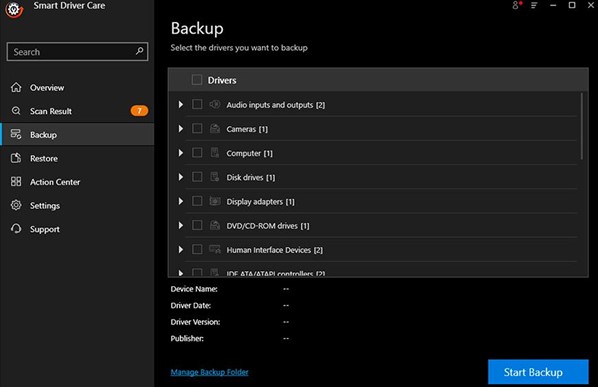Open the hamburger menu icon in title bar
The height and width of the screenshot is (387, 598).
(x=534, y=5)
